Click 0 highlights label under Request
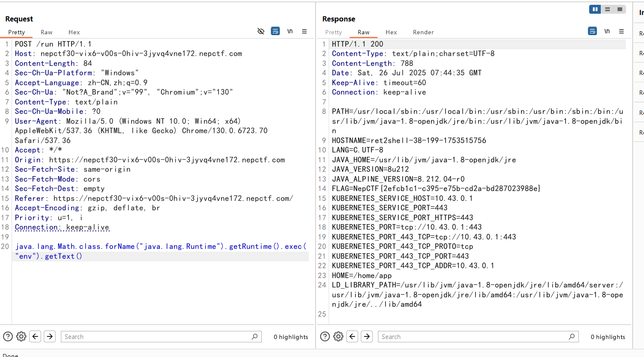The height and width of the screenshot is (357, 644). [x=291, y=337]
